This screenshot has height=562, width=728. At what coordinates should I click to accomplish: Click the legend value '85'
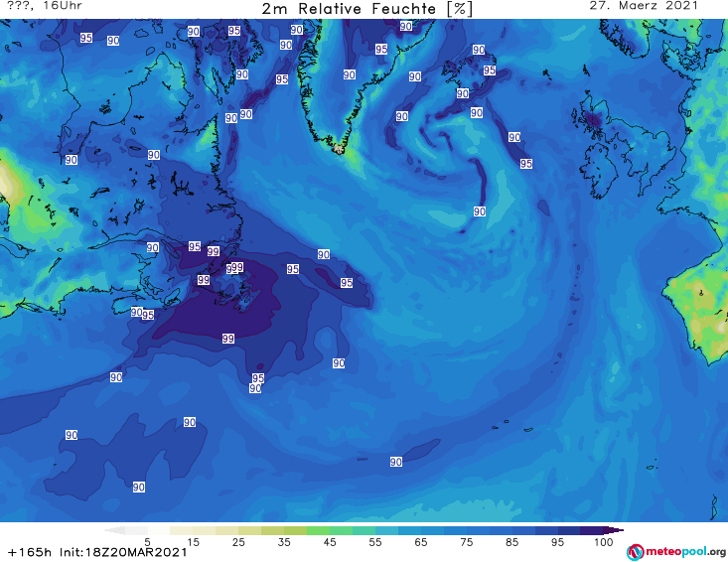pyautogui.click(x=511, y=541)
